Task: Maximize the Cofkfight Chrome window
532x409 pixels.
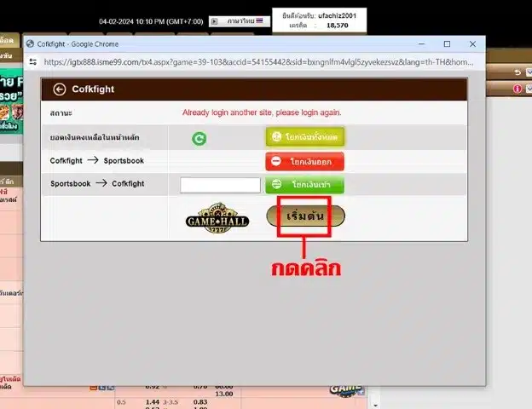Action: point(448,44)
